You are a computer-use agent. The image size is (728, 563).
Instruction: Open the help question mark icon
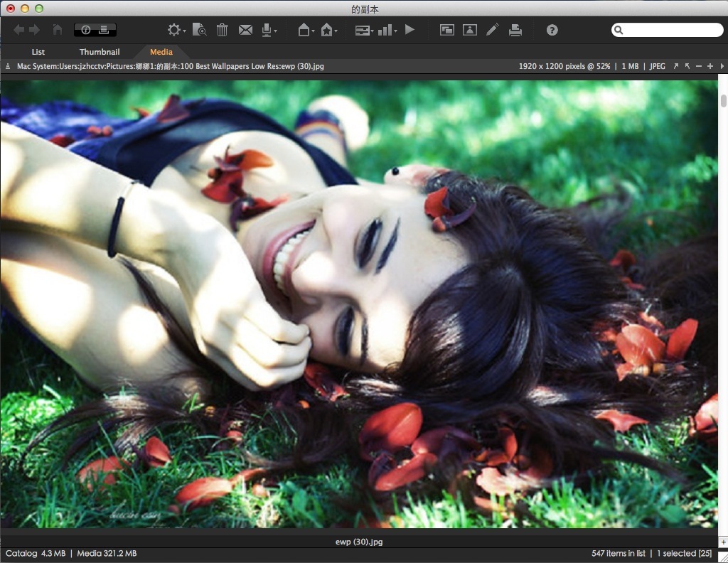[x=552, y=30]
